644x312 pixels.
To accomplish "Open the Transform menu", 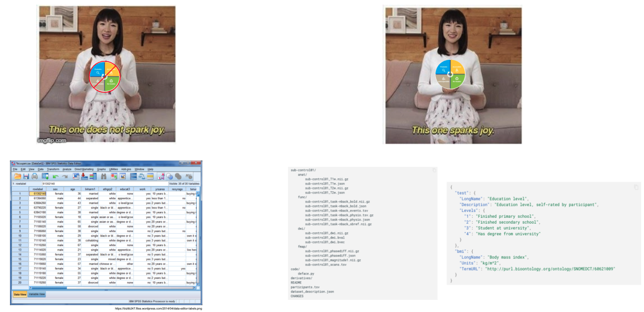I will [x=53, y=169].
